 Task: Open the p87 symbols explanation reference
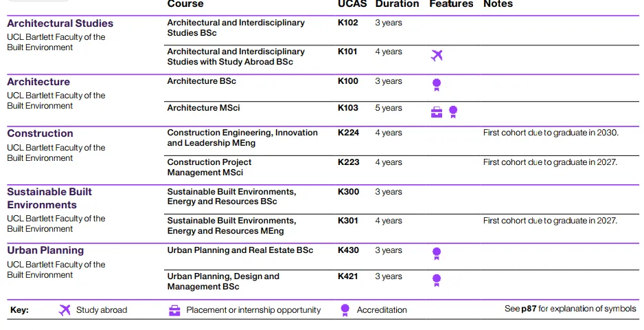[x=529, y=309]
